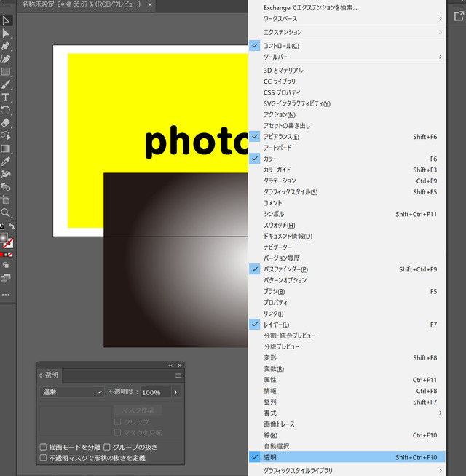Expand ワークスペース submenu
466x476 pixels.
[x=347, y=19]
